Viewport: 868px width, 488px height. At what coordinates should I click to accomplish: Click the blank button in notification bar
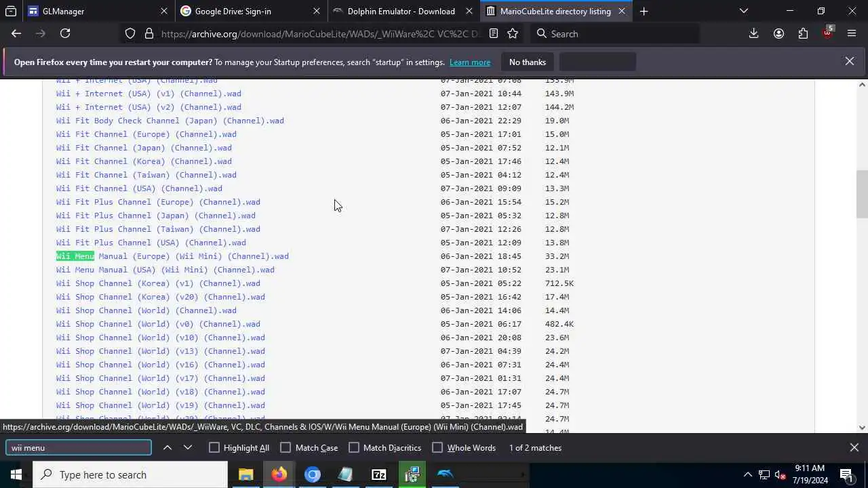click(597, 62)
